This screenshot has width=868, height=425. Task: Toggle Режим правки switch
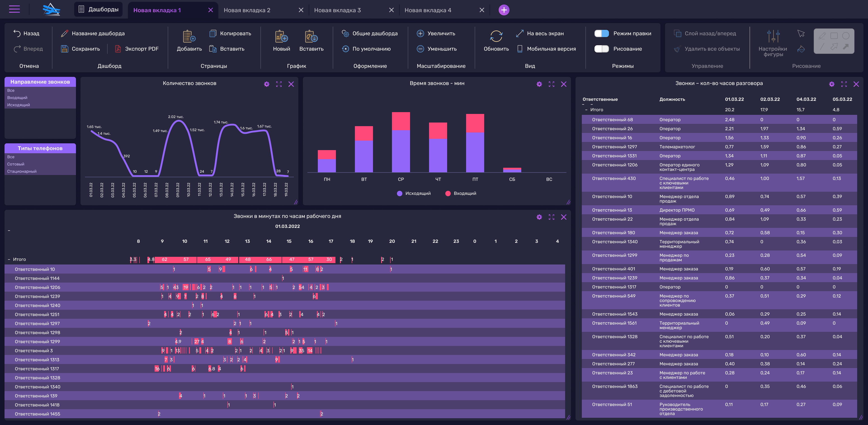(601, 33)
